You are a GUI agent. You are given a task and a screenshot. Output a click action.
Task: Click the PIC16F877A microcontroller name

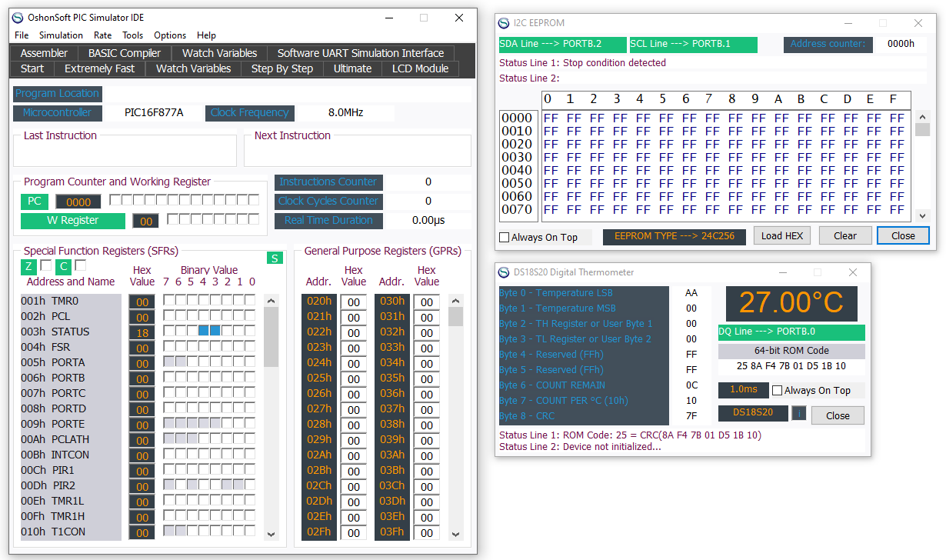click(154, 113)
